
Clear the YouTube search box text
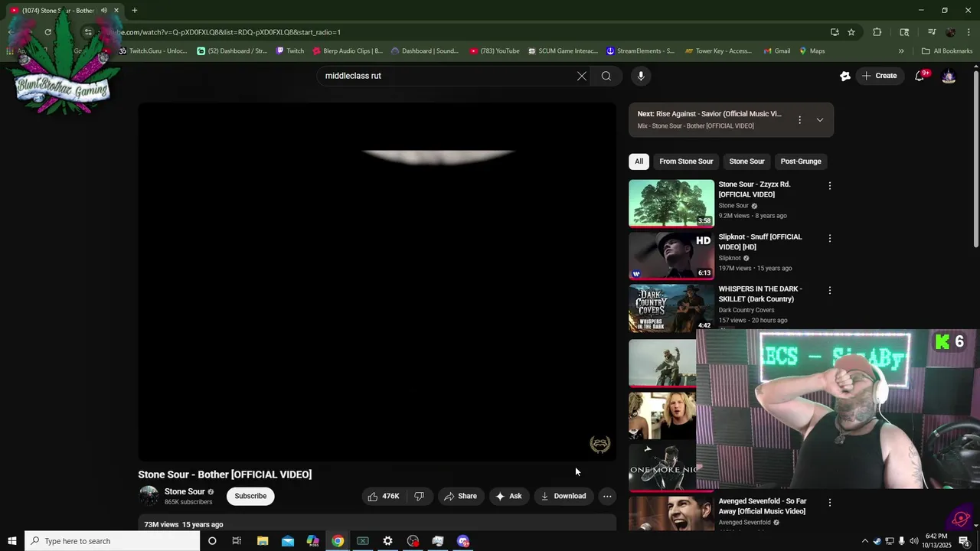tap(582, 76)
